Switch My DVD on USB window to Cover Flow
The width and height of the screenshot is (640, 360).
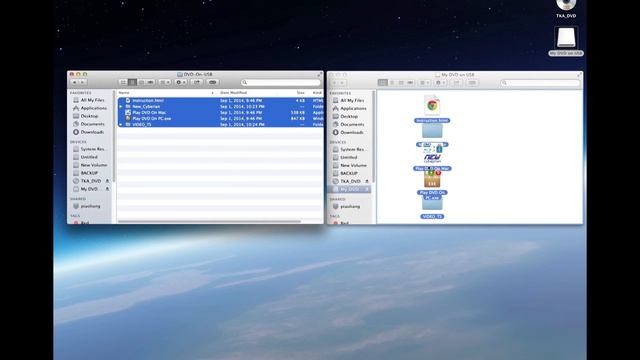pos(410,83)
